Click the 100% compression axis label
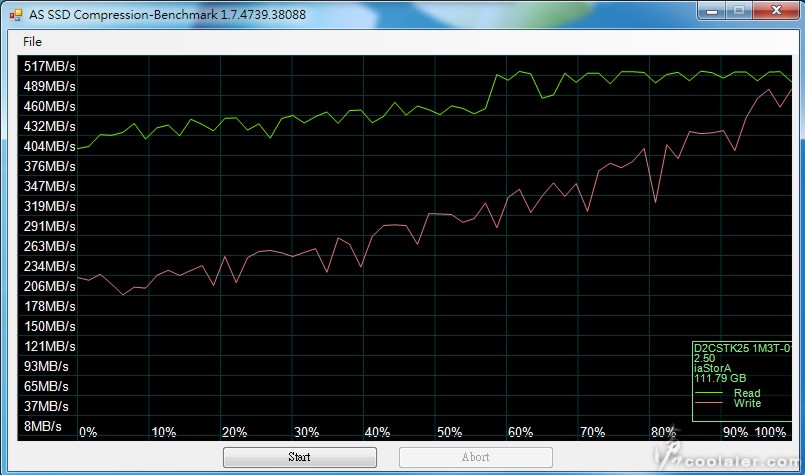 pyautogui.click(x=770, y=432)
